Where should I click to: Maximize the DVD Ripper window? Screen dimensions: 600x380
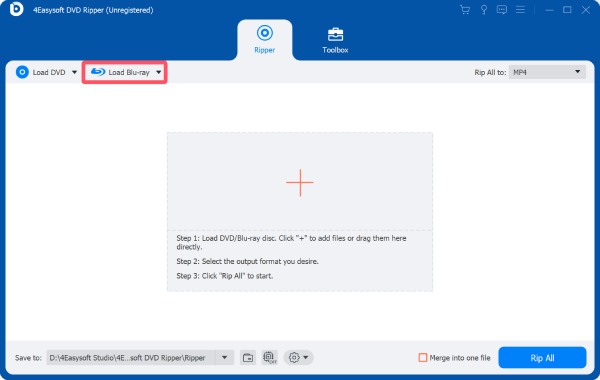567,10
